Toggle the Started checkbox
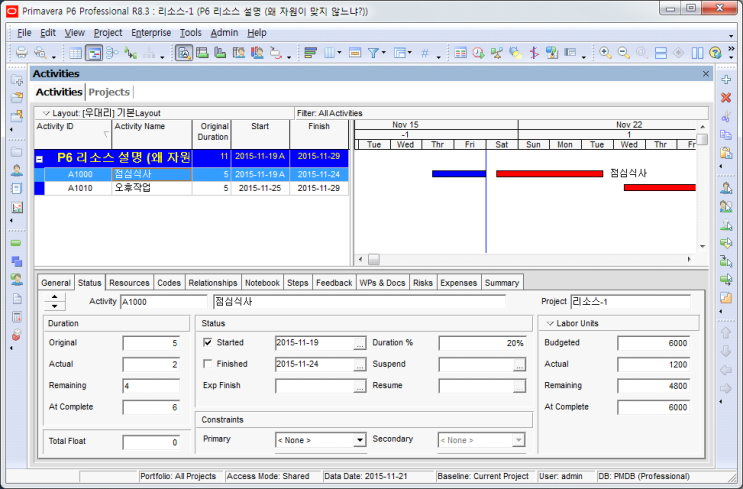Screen dimensions: 743x489 coord(207,342)
